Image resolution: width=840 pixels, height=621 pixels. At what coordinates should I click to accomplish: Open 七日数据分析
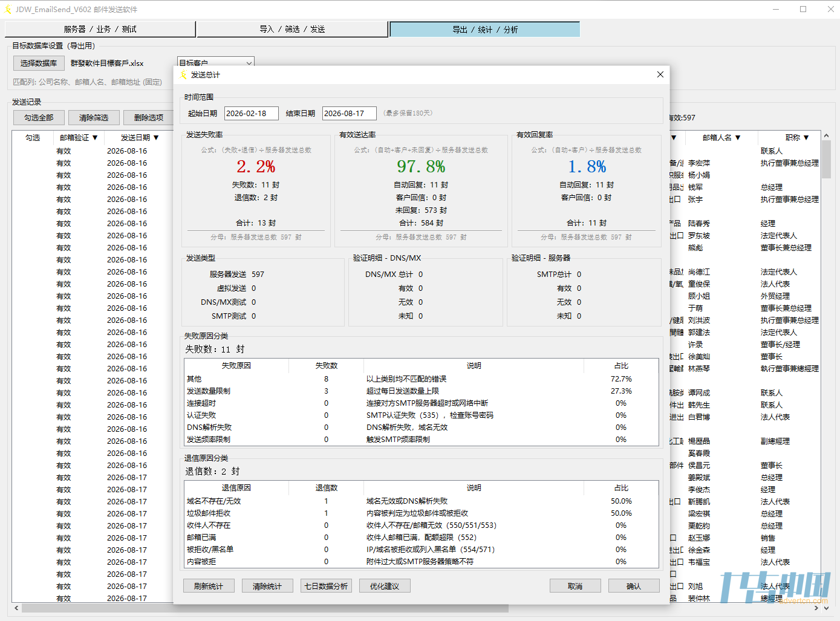326,586
